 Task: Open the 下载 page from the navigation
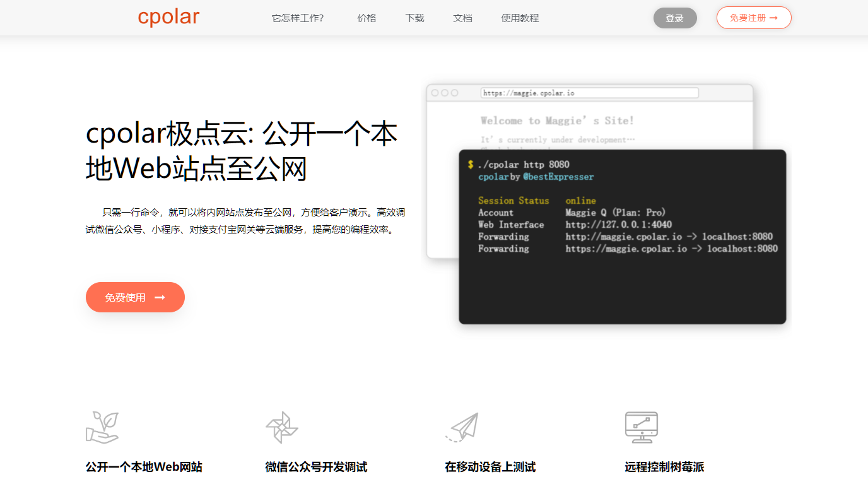click(x=414, y=18)
